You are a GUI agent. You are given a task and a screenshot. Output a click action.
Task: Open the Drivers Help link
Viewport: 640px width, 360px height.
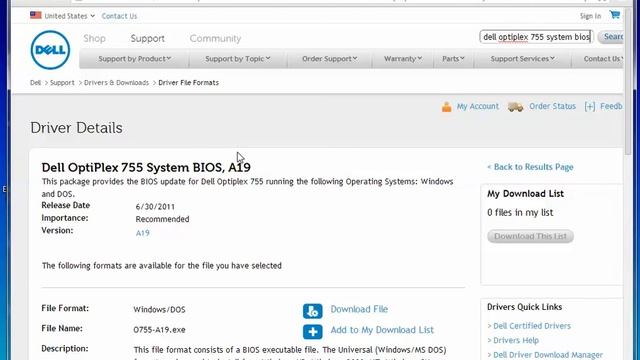tap(516, 340)
